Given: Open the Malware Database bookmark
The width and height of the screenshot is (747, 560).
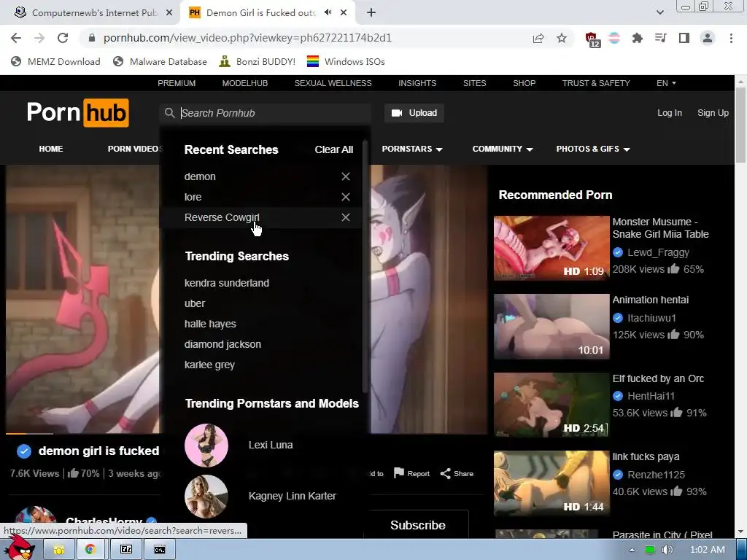Looking at the screenshot, I should pyautogui.click(x=160, y=61).
